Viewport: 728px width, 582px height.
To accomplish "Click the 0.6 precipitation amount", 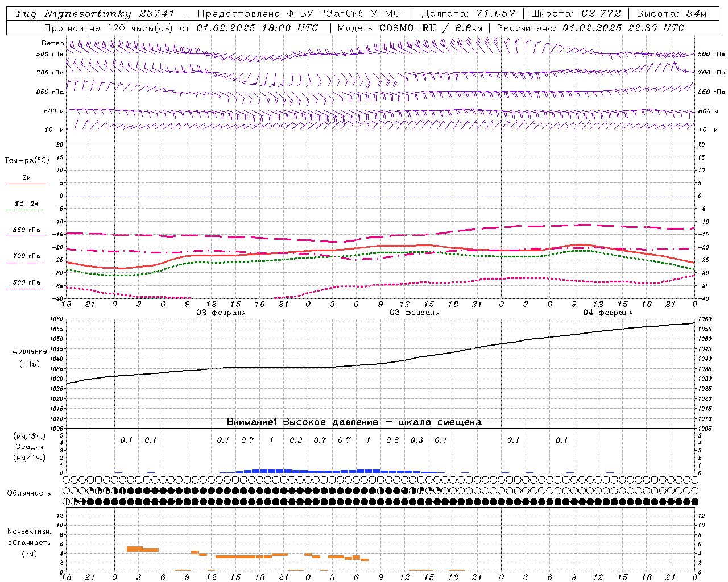I will pos(392,440).
